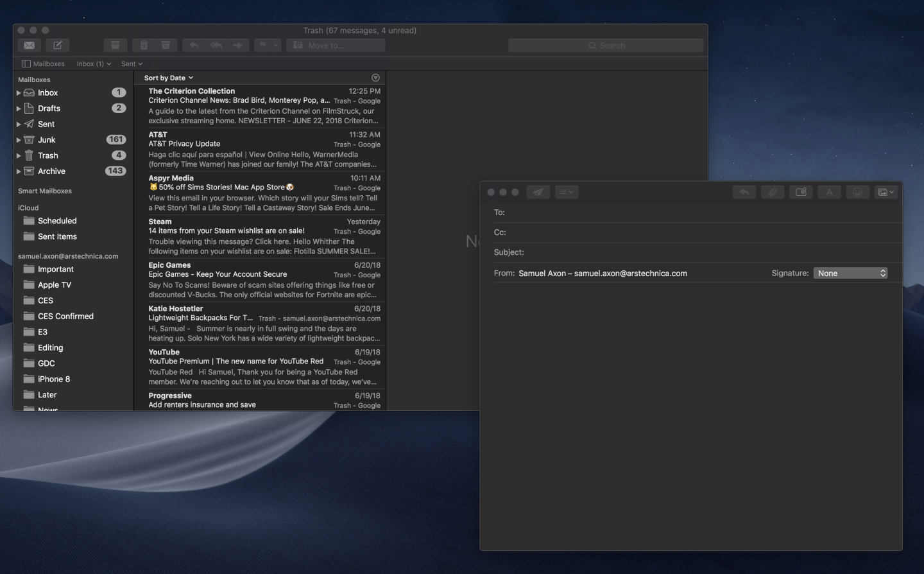Open the YouTube Premium email
Viewport: 924px width, 574px height.
pyautogui.click(x=261, y=367)
